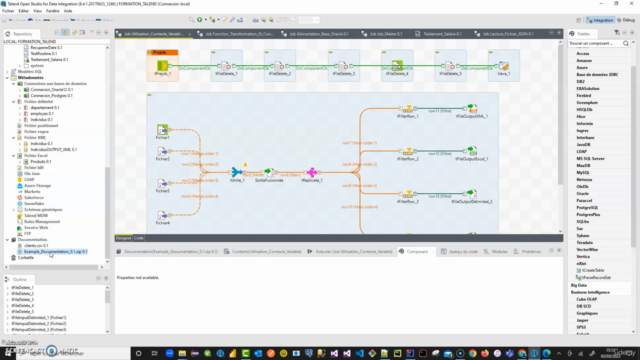Select MySQL category in Palette
The width and height of the screenshot is (640, 360).
[583, 173]
